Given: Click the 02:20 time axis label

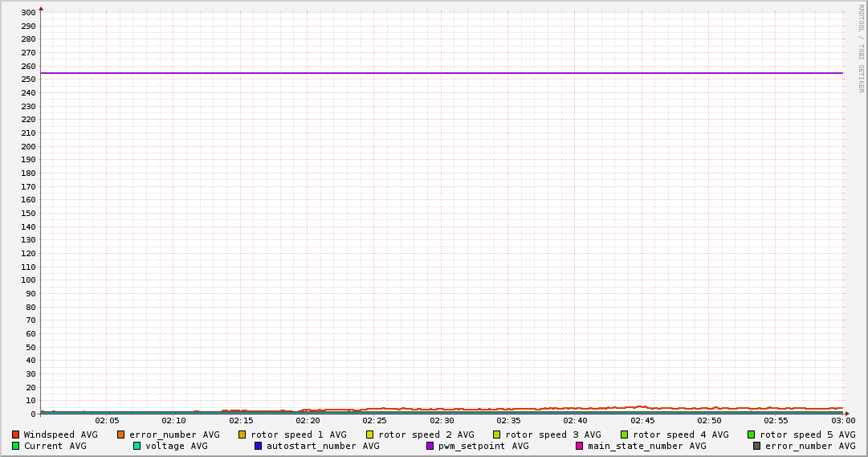Looking at the screenshot, I should (x=308, y=421).
